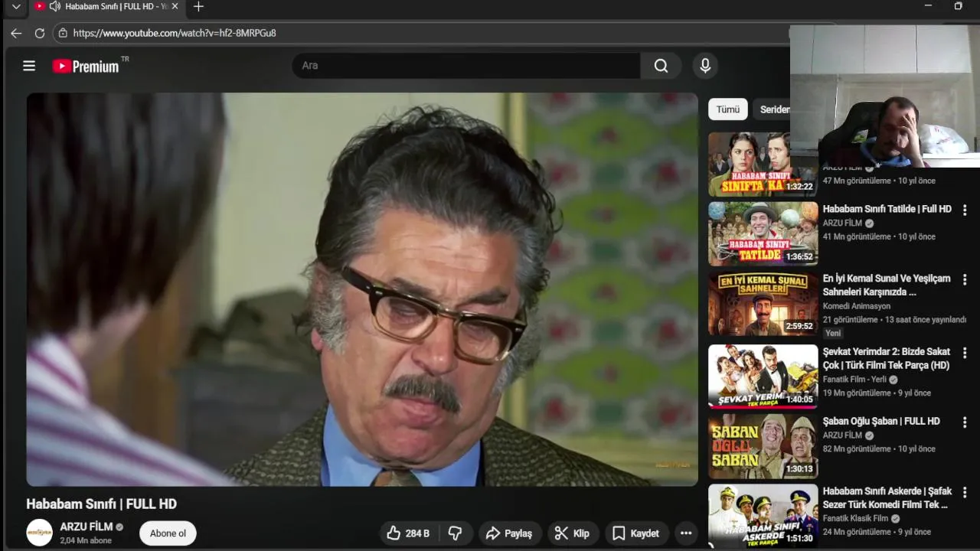Screen dimensions: 980x551
Task: Open Hababam Sınıfı Tatilde title link
Action: point(887,209)
